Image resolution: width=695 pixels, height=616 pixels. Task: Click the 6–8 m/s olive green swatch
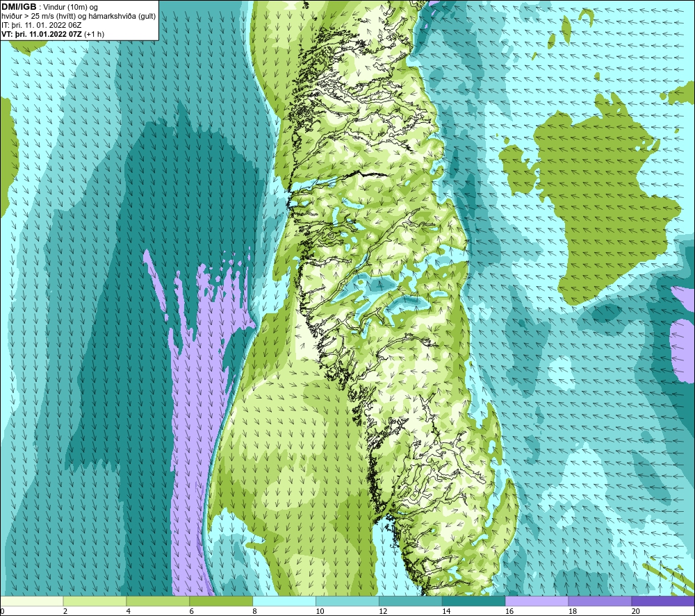pos(221,601)
